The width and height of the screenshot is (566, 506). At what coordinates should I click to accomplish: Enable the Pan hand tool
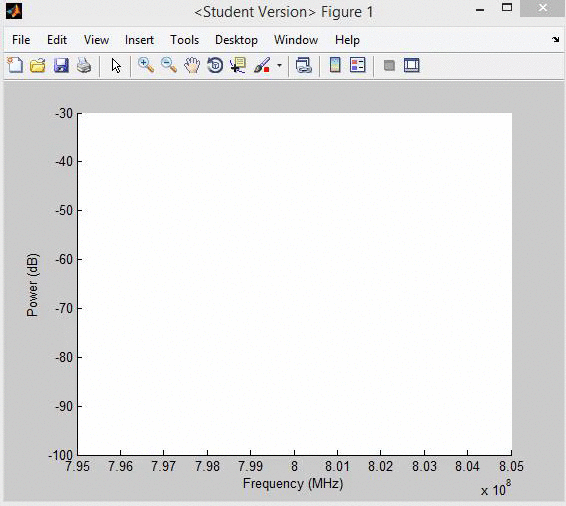[x=192, y=66]
